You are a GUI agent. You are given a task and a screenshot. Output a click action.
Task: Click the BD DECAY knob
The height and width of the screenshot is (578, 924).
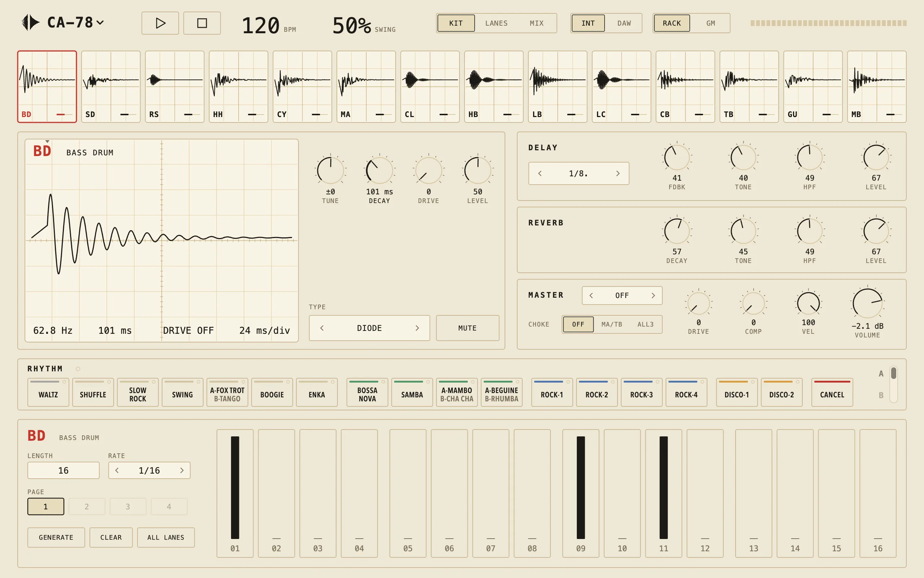[380, 171]
